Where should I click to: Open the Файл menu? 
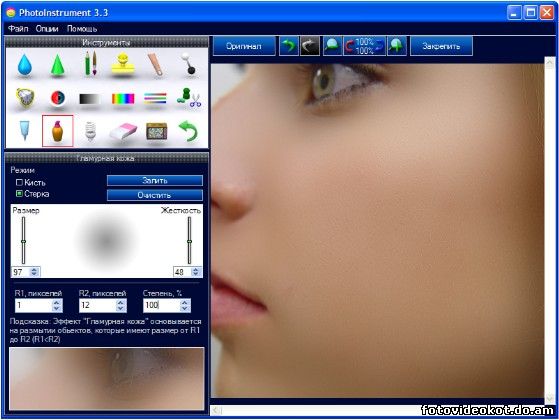(18, 29)
